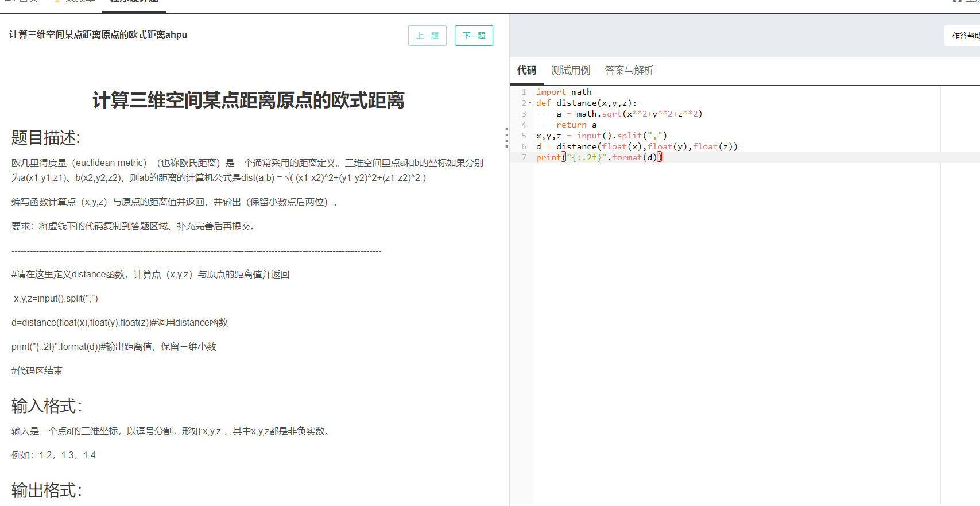Open the 答案与解析 tab
The image size is (980, 506).
pos(629,70)
